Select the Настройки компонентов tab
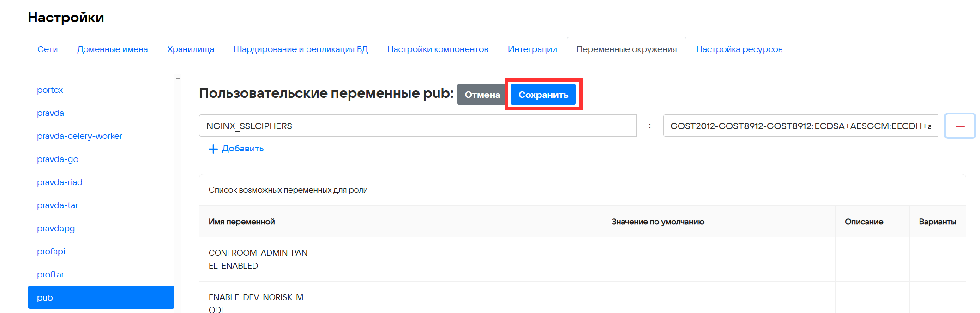The image size is (980, 313). point(438,49)
